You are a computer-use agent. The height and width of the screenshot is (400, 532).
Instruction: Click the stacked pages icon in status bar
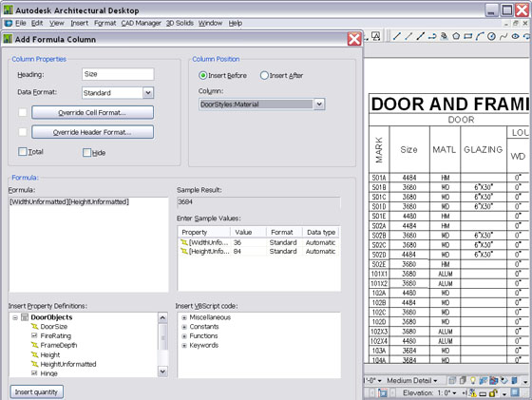click(463, 380)
